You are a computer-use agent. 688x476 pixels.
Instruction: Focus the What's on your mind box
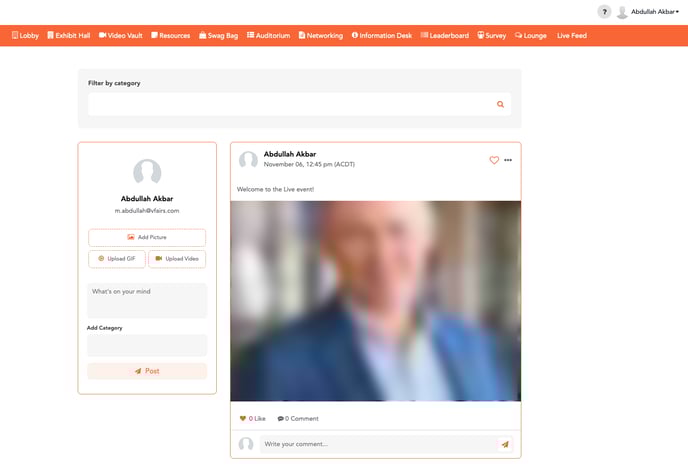(x=147, y=301)
